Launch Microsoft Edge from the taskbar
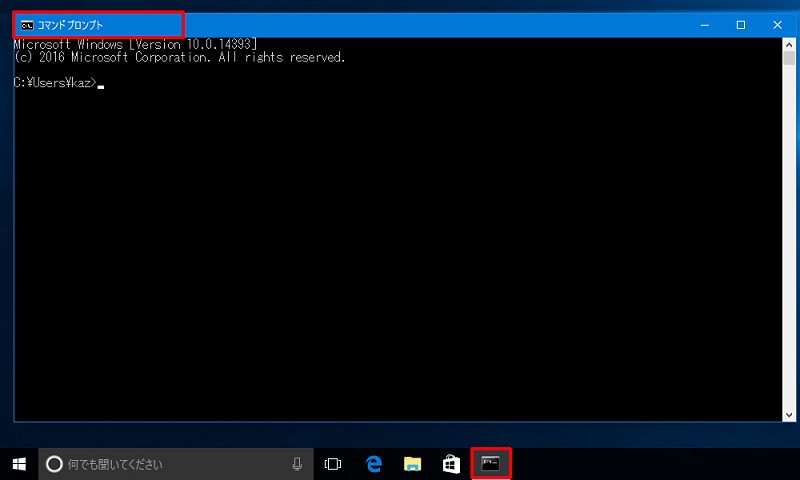The image size is (800, 480). [373, 464]
